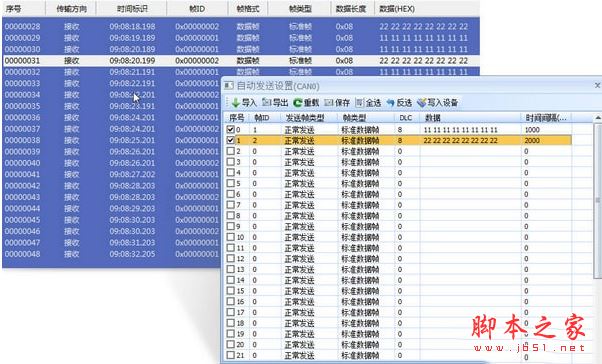602x364 pixels.
Task: Click 标准数据帧 cell in row 3
Action: [360, 162]
